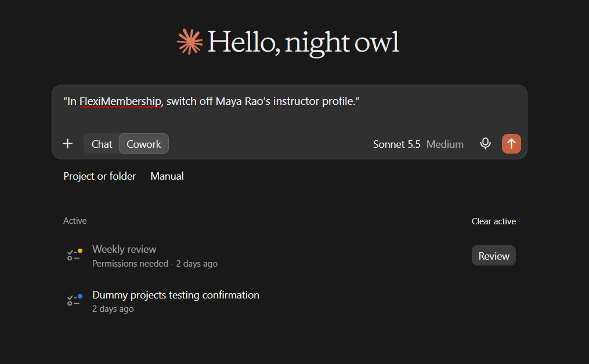589x364 pixels.
Task: Click the Review button for Weekly review
Action: click(x=494, y=256)
